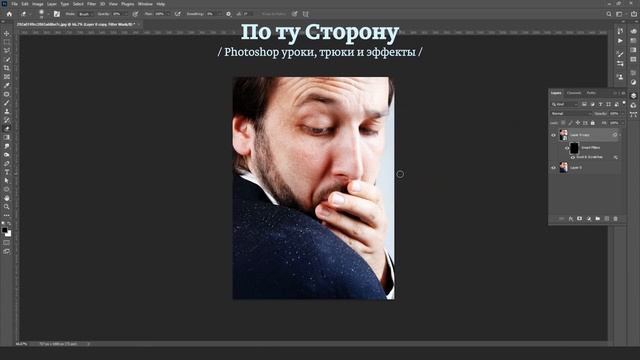This screenshot has width=640, height=360.
Task: Click the Layer 0 copy thumbnail
Action: click(564, 135)
